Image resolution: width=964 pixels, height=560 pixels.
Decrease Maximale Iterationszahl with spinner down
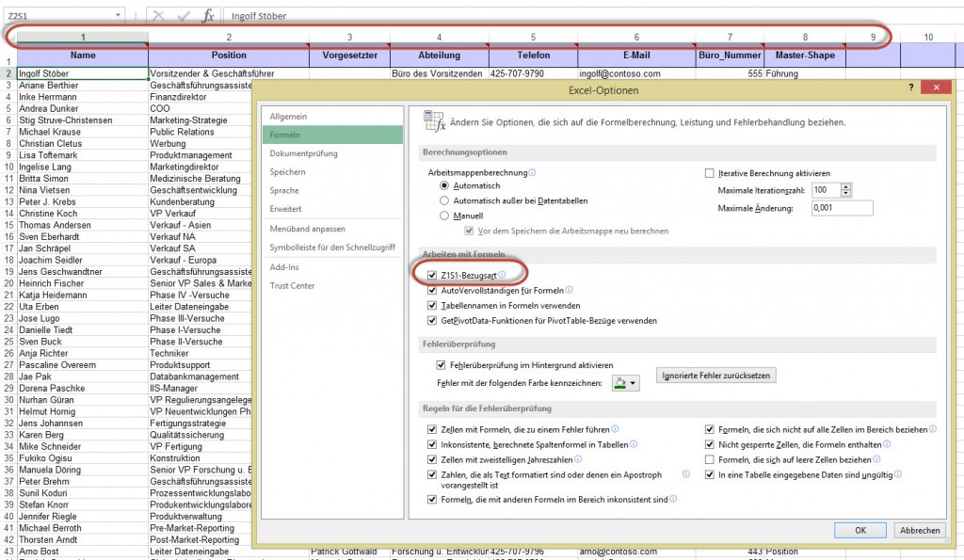[x=846, y=194]
